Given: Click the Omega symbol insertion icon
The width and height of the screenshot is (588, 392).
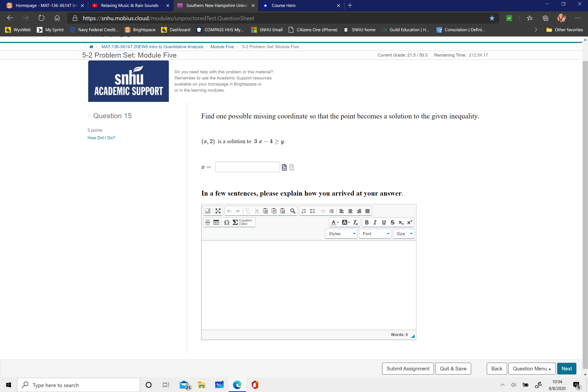Looking at the screenshot, I should click(x=227, y=222).
